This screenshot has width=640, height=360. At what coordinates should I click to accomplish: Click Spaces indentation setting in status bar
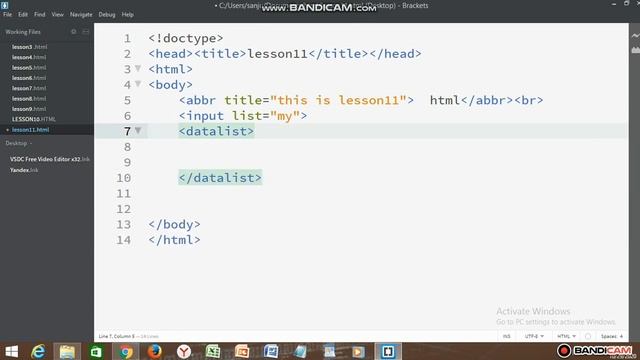coord(612,336)
